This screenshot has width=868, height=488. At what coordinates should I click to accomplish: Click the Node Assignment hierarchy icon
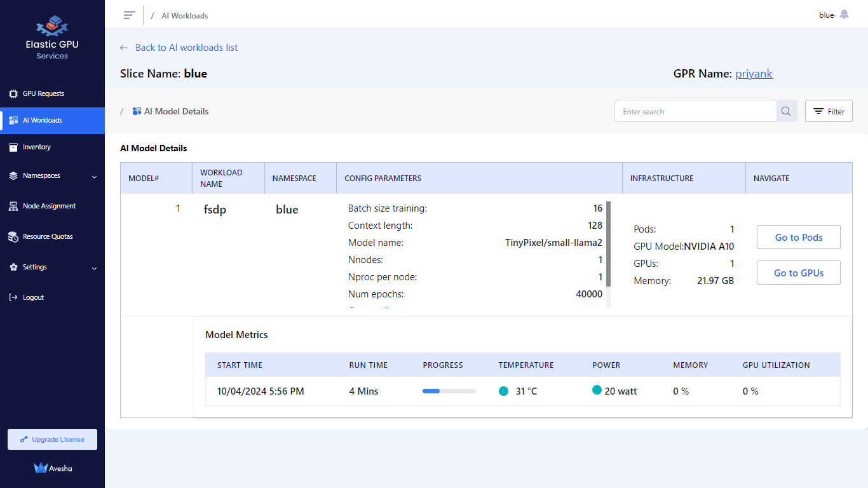[x=13, y=207]
